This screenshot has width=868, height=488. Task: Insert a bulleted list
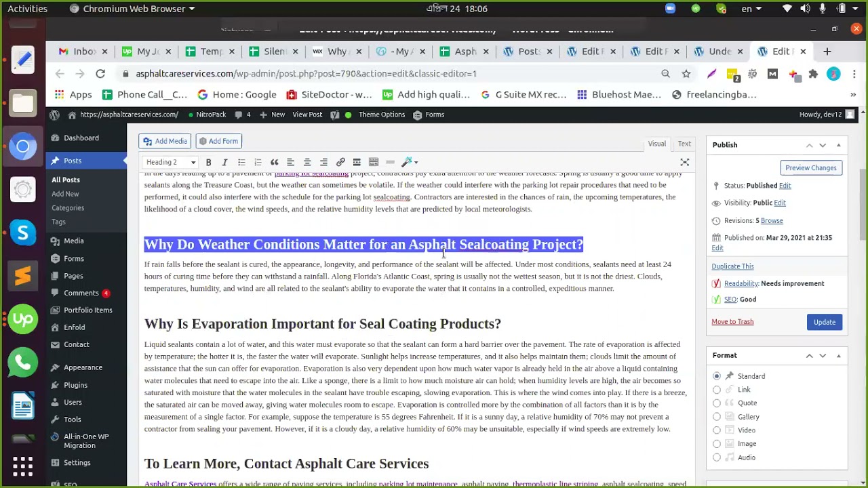coord(241,162)
